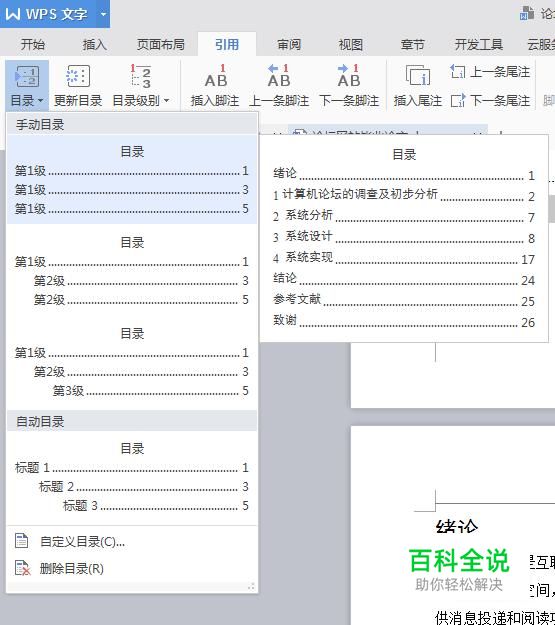
Task: Select the 引用 tab
Action: pos(227,44)
